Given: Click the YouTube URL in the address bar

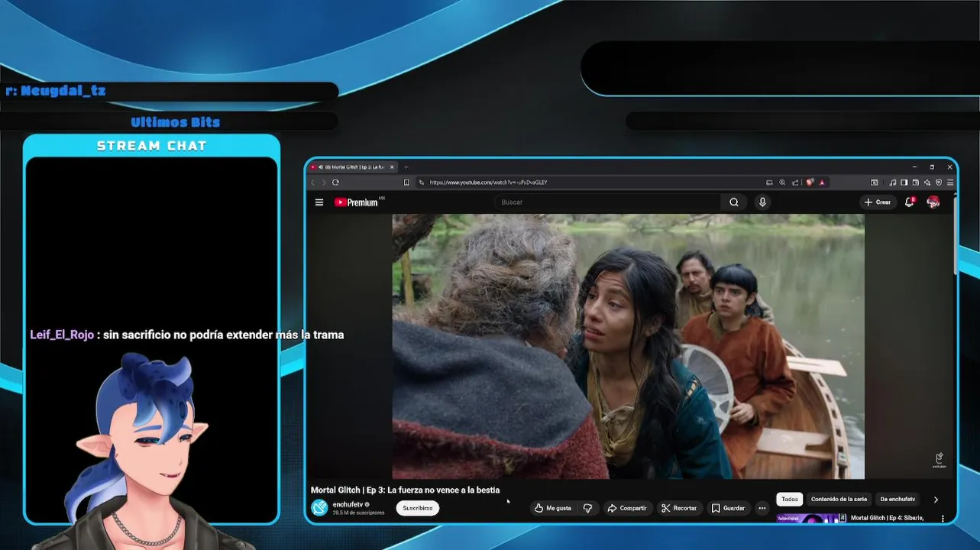Looking at the screenshot, I should click(x=488, y=183).
